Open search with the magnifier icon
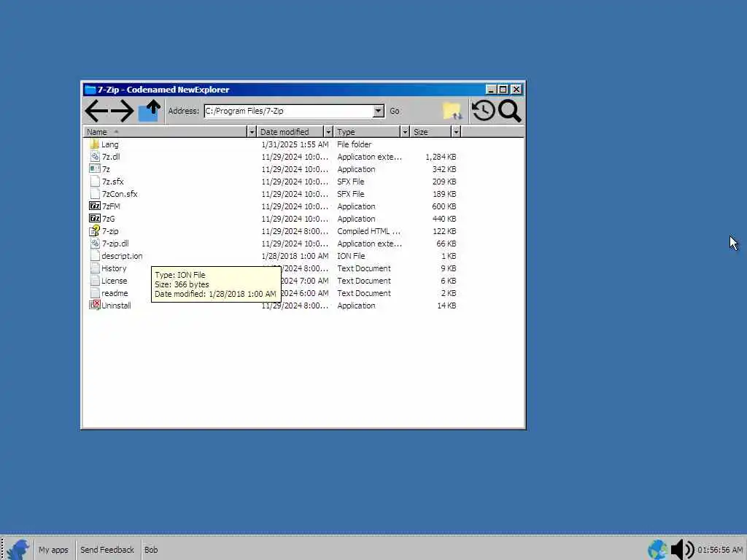Screen dimensions: 747x560 tap(509, 111)
